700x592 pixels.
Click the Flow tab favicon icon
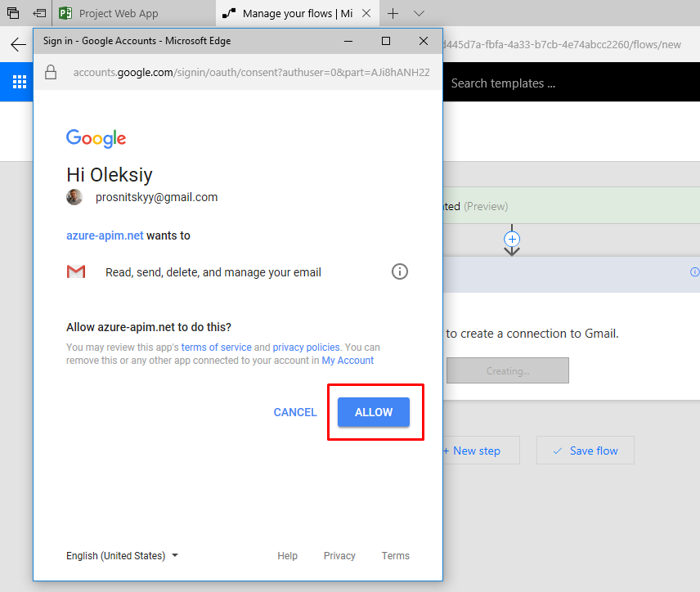(229, 13)
